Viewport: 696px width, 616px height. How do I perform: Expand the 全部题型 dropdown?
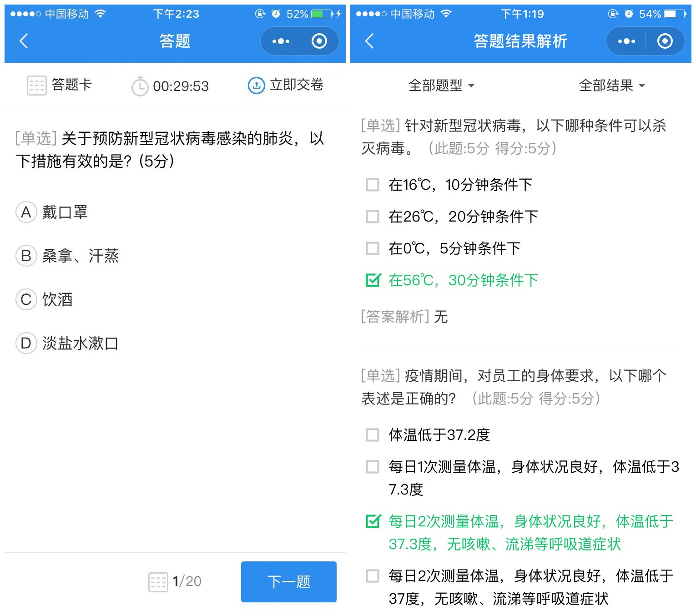click(x=441, y=86)
